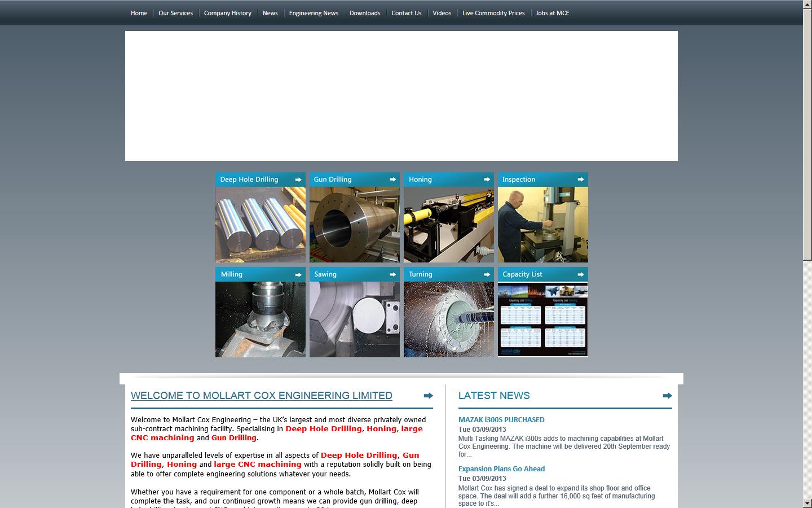This screenshot has width=812, height=508.
Task: Open the Jobs at MCE page
Action: pyautogui.click(x=552, y=12)
